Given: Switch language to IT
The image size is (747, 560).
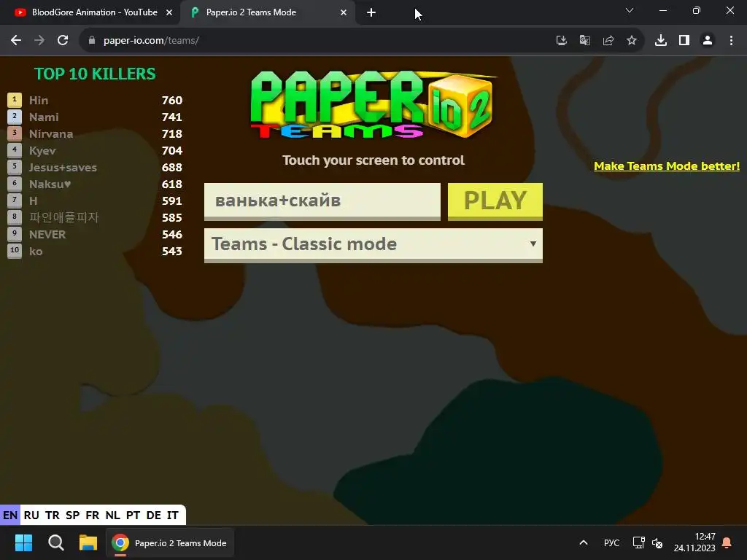Looking at the screenshot, I should [x=172, y=516].
